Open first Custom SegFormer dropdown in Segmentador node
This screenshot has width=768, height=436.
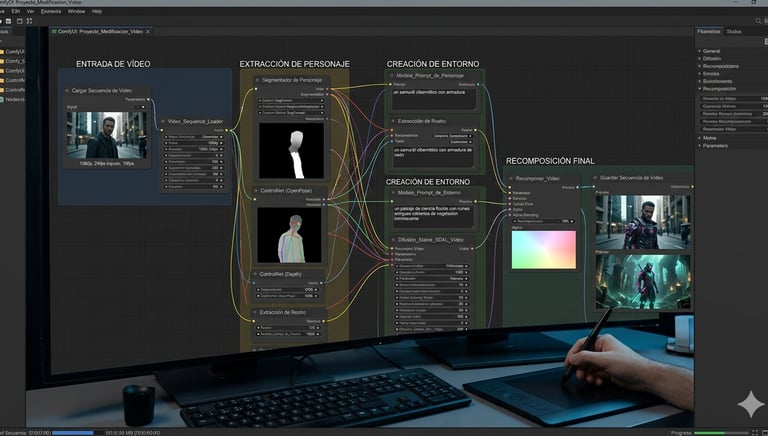point(291,100)
